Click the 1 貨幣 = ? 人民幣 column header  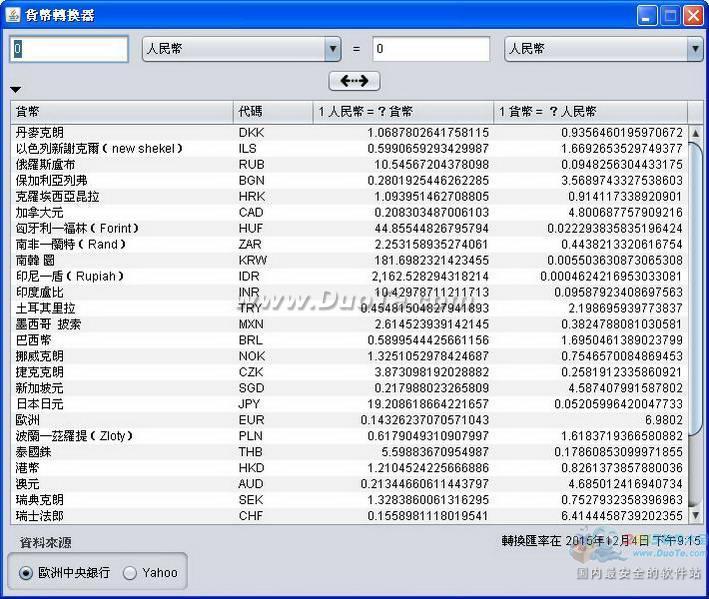(590, 112)
